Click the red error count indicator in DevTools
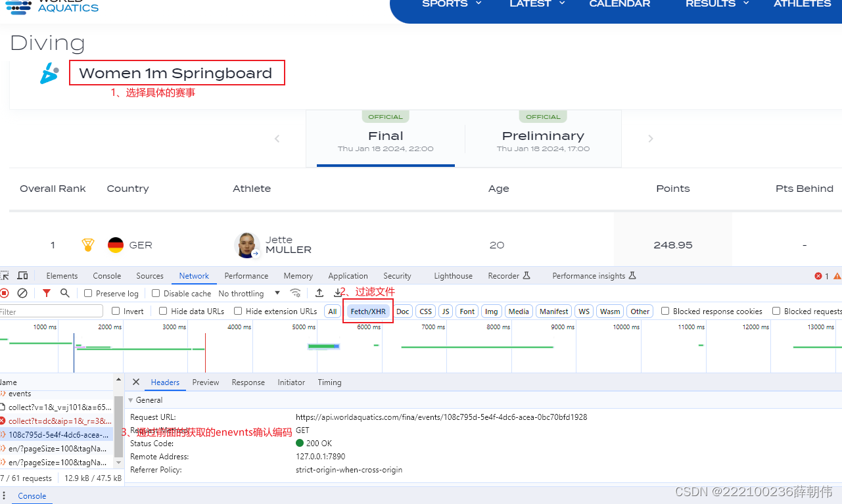 pos(822,276)
